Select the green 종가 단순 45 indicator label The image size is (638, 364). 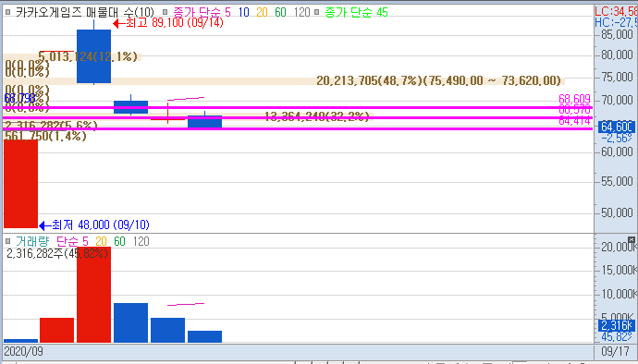[x=356, y=12]
